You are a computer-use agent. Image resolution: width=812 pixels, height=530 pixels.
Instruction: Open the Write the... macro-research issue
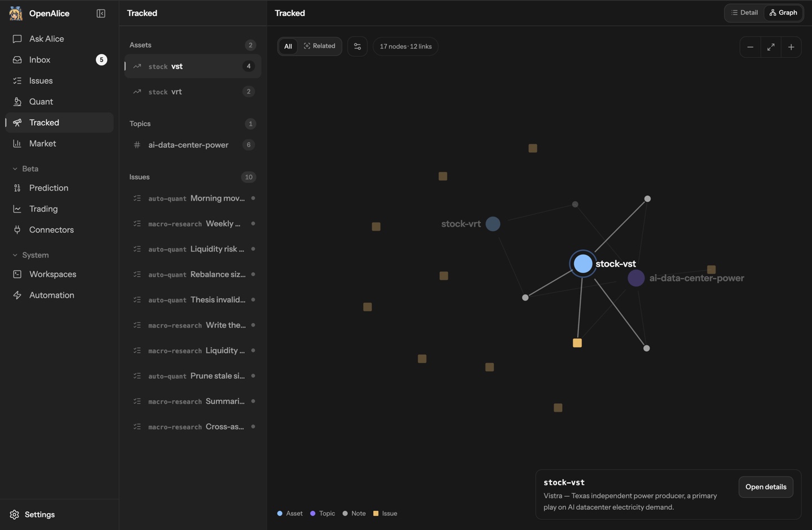tap(193, 325)
